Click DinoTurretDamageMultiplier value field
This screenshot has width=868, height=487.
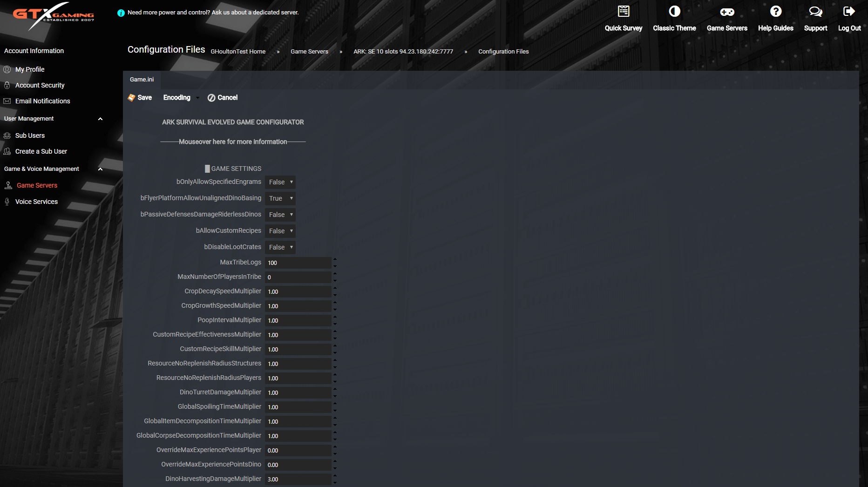click(298, 393)
